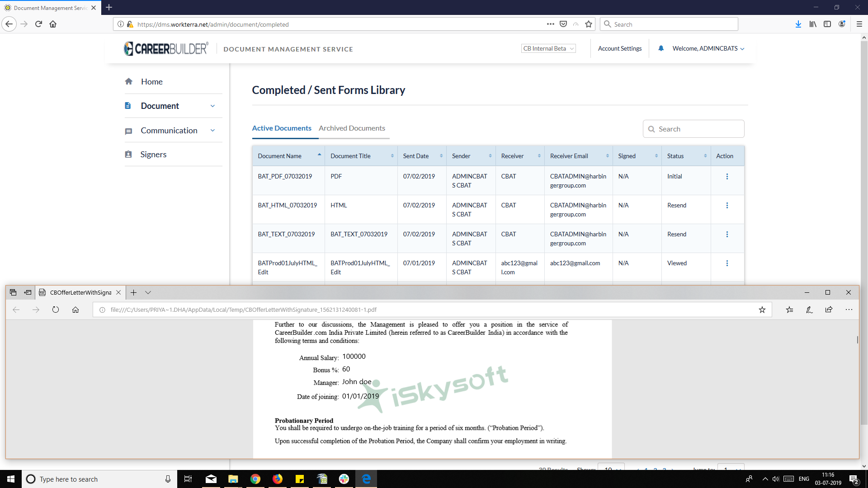Image resolution: width=868 pixels, height=488 pixels.
Task: Reload the Firefox page
Action: (x=38, y=24)
